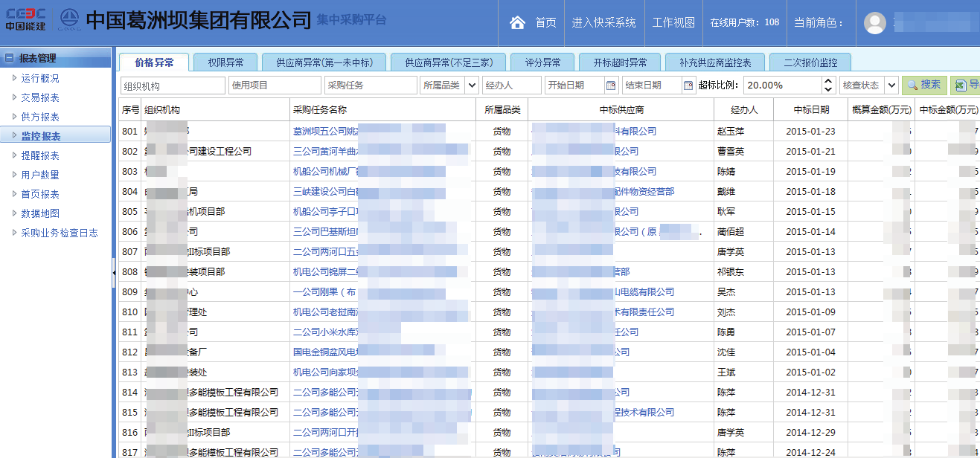The image size is (980, 458).
Task: Collapse the 报表管理 panel
Action: pyautogui.click(x=9, y=58)
